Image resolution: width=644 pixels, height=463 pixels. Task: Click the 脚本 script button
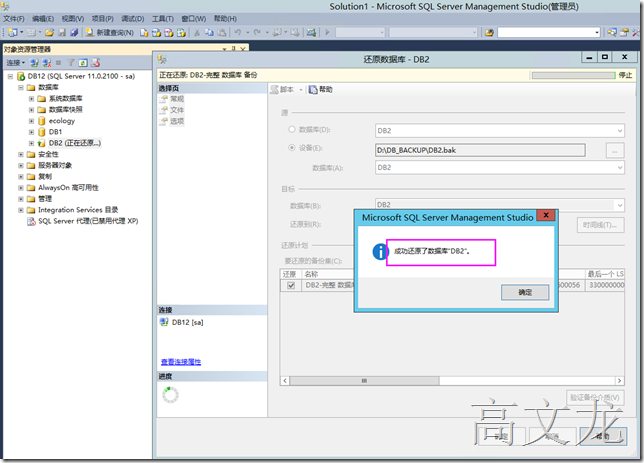[x=282, y=89]
